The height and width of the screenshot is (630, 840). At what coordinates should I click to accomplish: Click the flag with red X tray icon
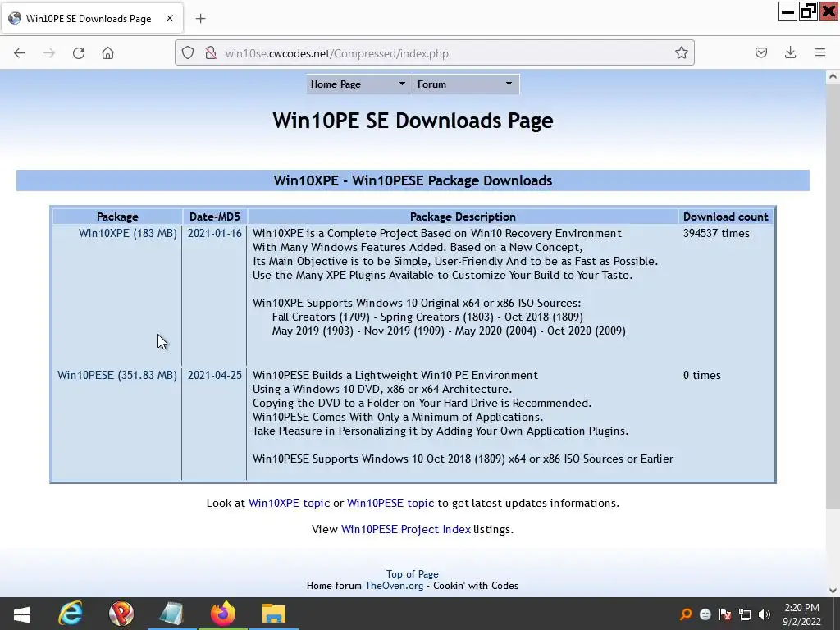(x=725, y=614)
